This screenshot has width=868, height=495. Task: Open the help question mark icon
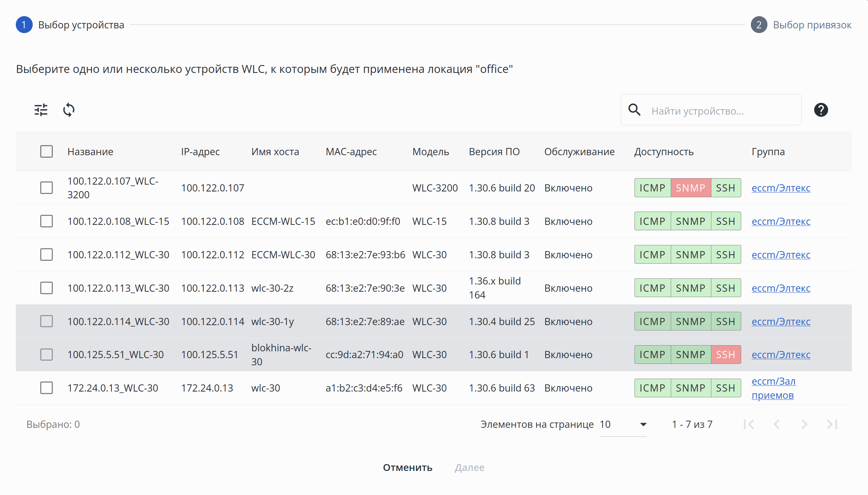tap(821, 110)
